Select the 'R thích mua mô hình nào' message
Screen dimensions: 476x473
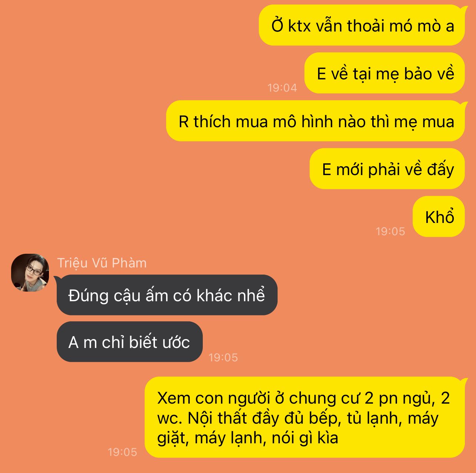click(x=315, y=121)
